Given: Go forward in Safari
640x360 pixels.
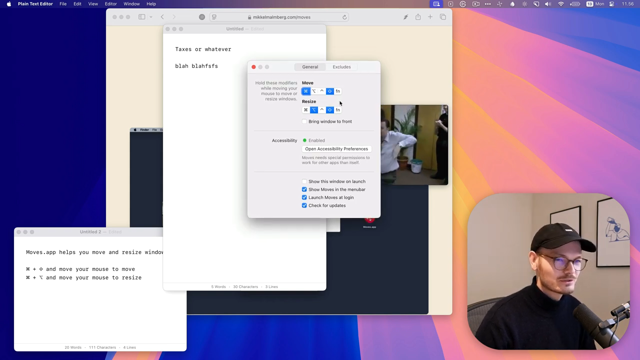Looking at the screenshot, I should [174, 17].
